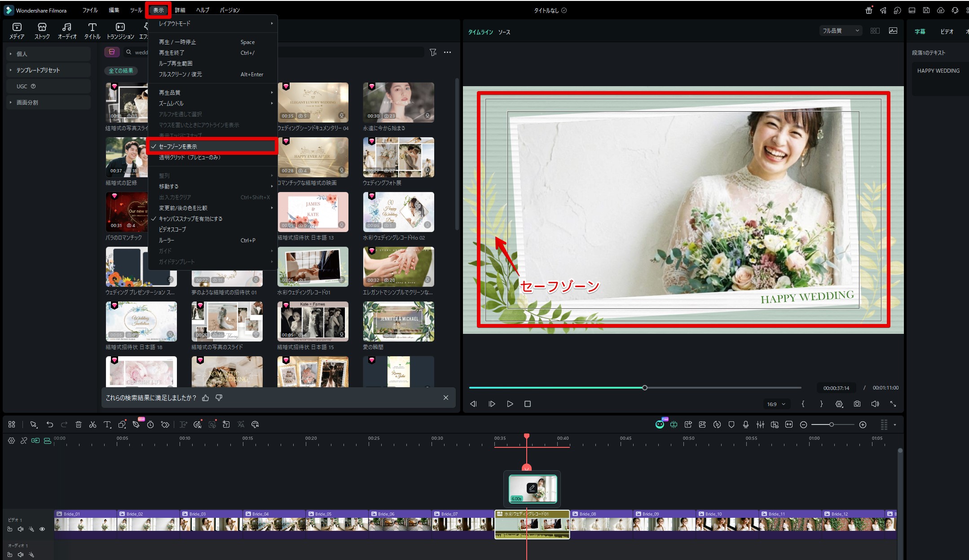Select ビデオスコープ menu entry
Image resolution: width=969 pixels, height=560 pixels.
[x=212, y=229]
